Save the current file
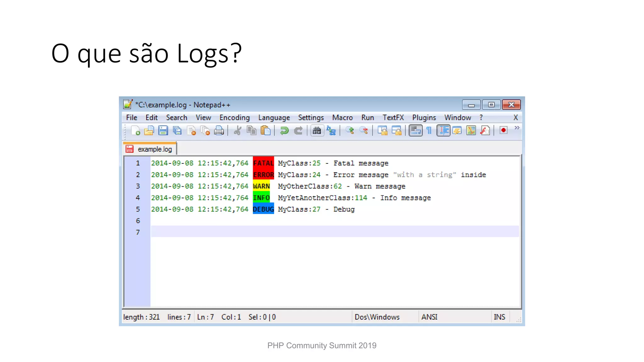 [163, 130]
